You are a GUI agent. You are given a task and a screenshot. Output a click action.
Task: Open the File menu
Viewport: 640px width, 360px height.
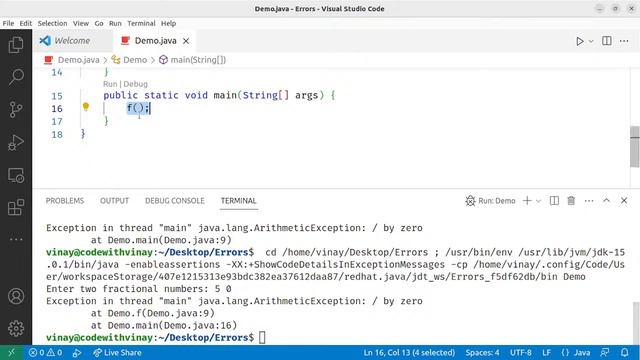pos(8,23)
